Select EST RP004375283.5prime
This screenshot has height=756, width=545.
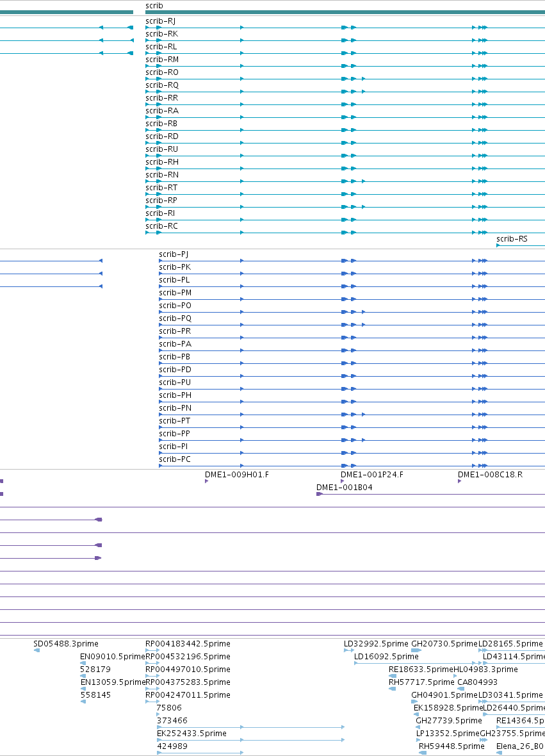[188, 682]
